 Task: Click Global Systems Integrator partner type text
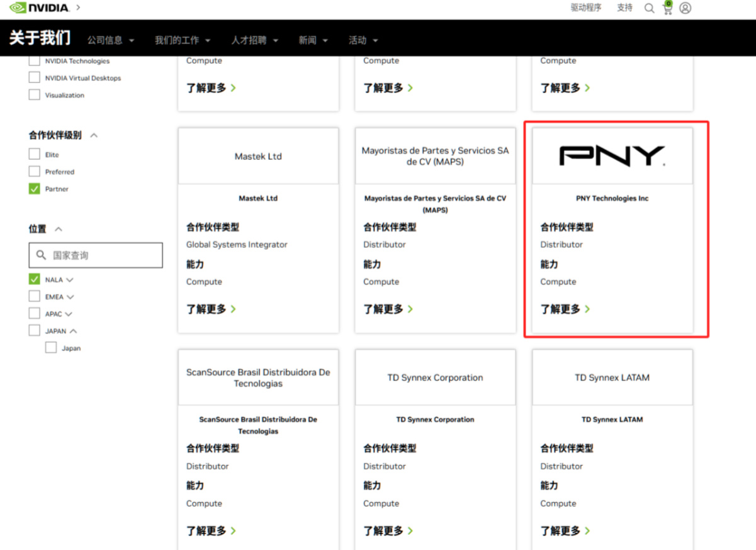pos(237,244)
